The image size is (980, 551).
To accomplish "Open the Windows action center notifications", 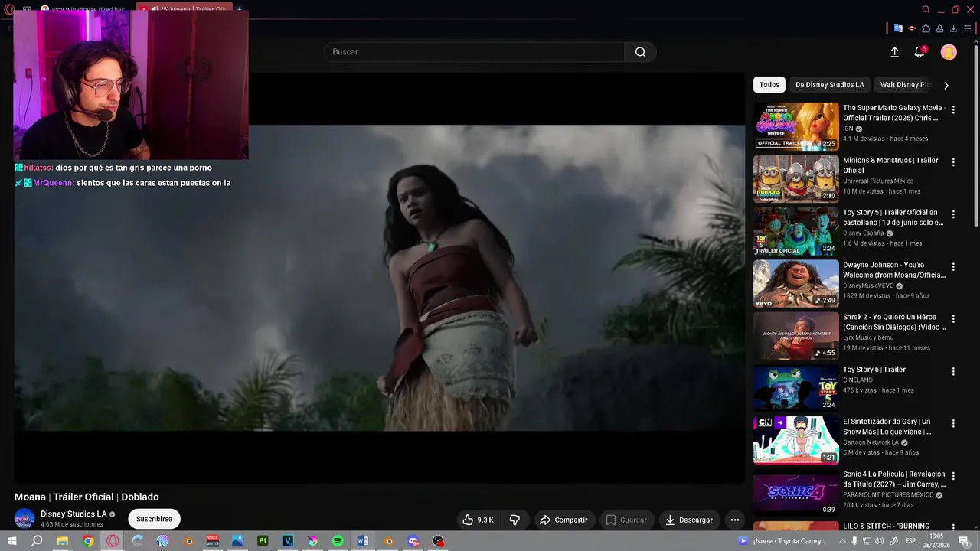I will pyautogui.click(x=964, y=541).
